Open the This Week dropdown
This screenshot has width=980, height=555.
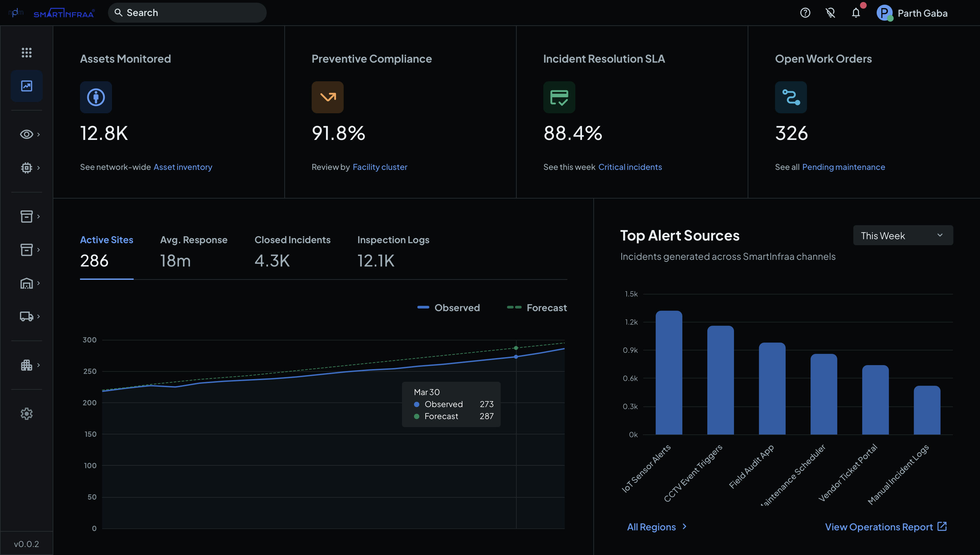903,235
